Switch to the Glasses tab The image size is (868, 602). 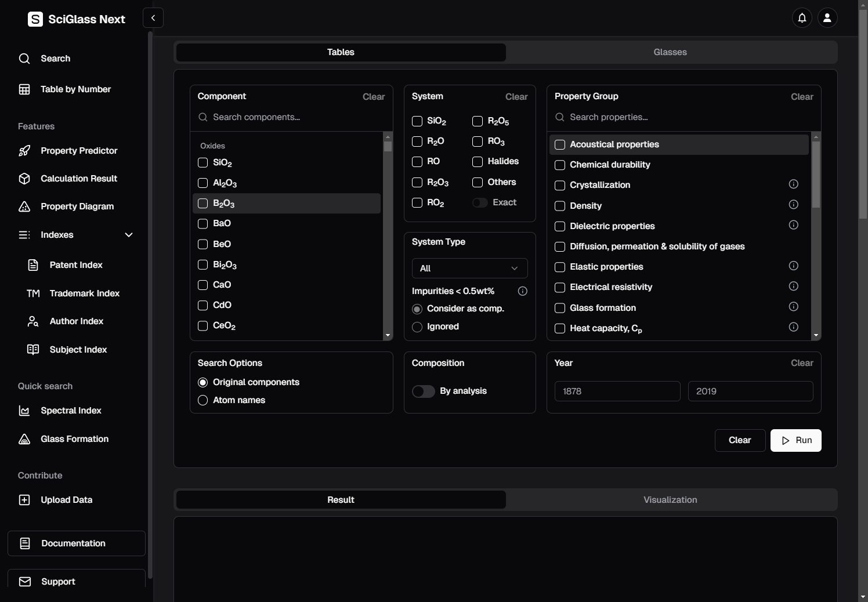(x=670, y=52)
